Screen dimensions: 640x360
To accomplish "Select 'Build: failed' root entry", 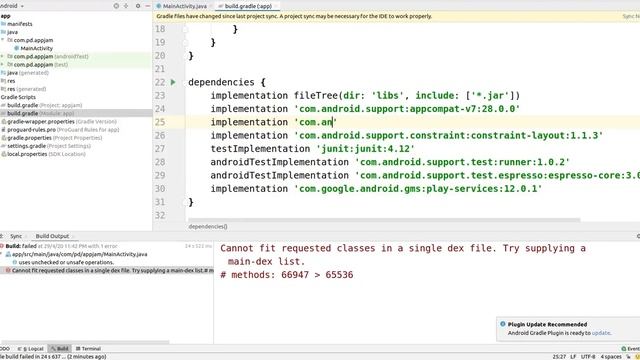I will pos(61,246).
